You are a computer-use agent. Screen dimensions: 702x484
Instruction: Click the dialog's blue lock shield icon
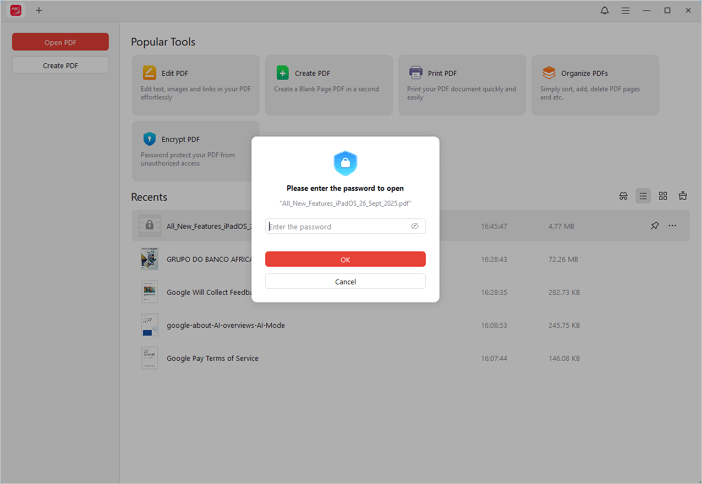click(x=345, y=163)
